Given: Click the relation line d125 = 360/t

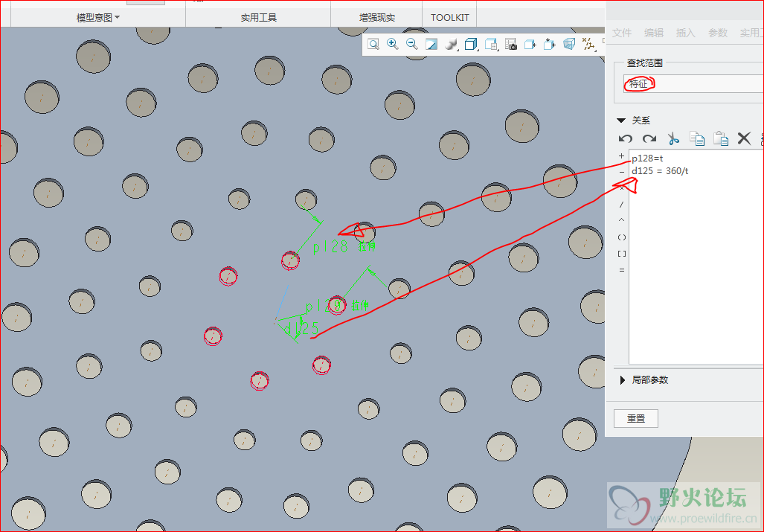Looking at the screenshot, I should point(660,171).
